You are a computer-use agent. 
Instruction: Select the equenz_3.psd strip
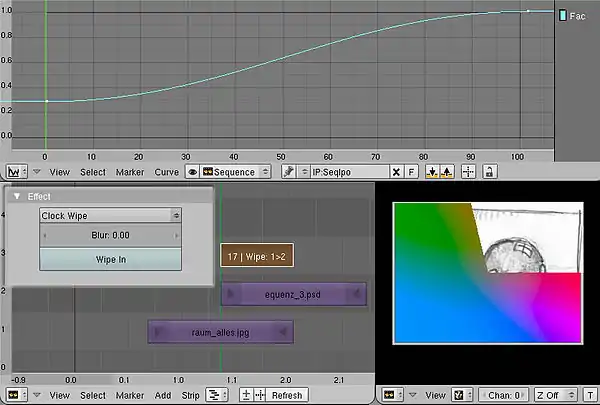(x=293, y=294)
